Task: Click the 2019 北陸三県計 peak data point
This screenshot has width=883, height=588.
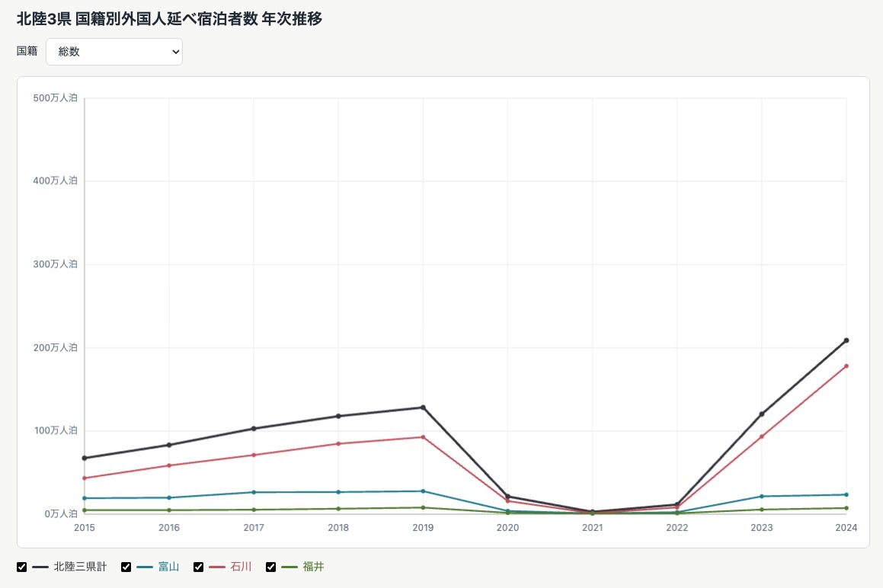Action: click(x=423, y=407)
